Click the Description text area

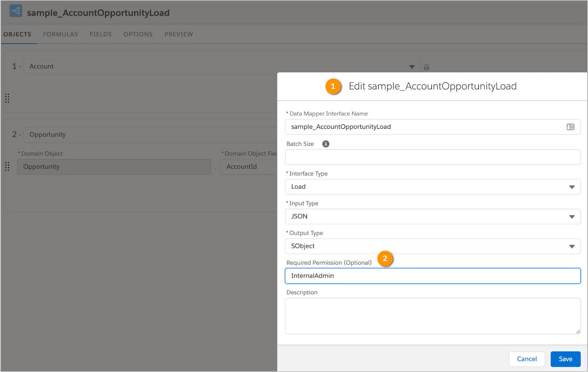[433, 316]
